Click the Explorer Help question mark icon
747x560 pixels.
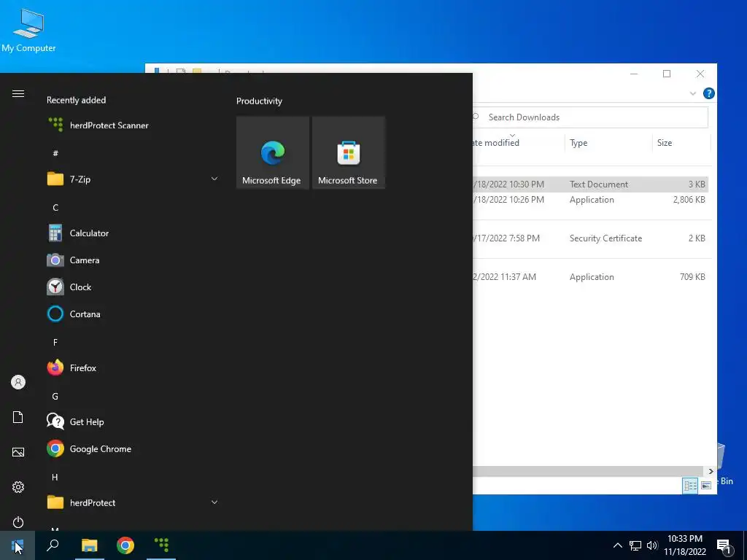click(708, 93)
